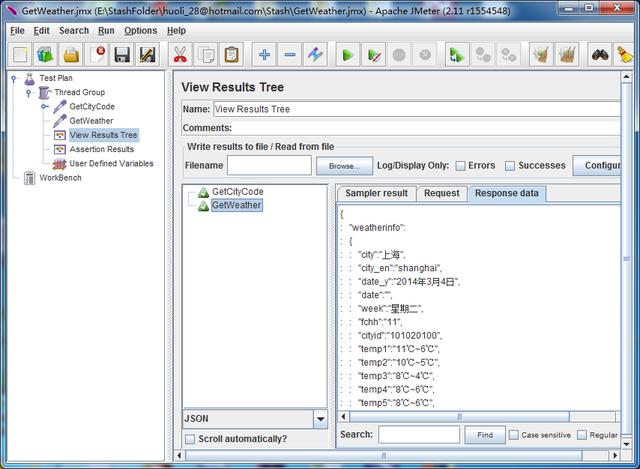Click Remote Shutdown All icon

point(509,54)
